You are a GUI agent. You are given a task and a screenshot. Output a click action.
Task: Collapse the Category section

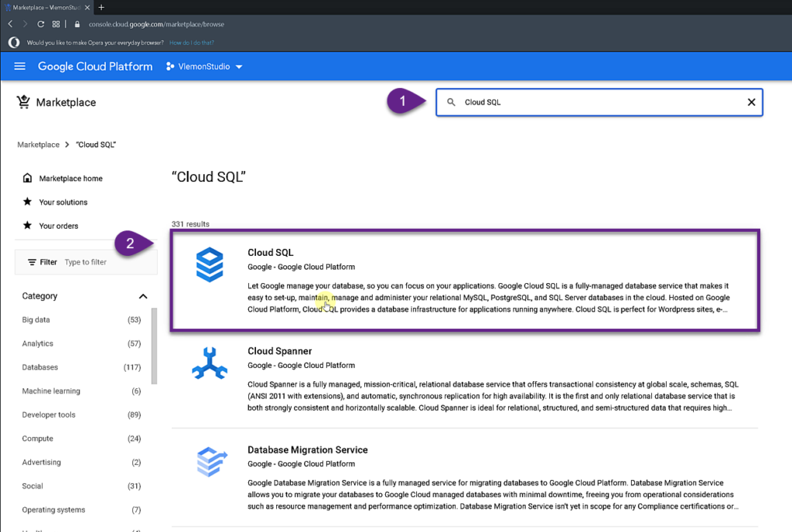[x=143, y=296]
